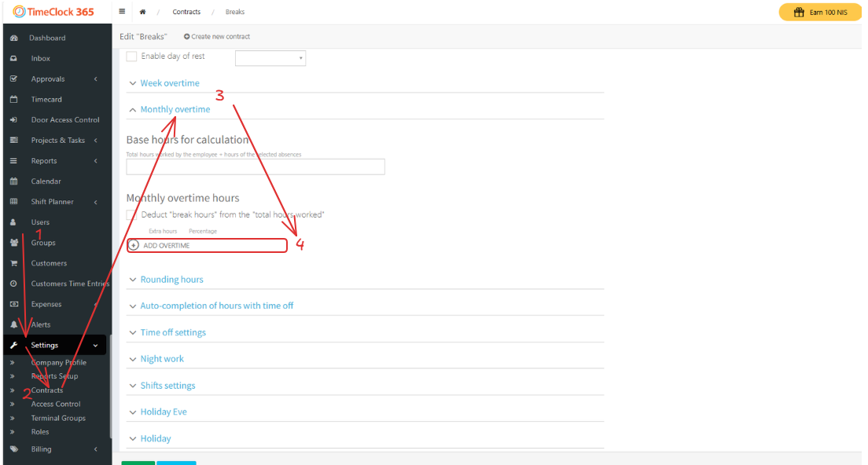Open the Calendar sidebar icon
The height and width of the screenshot is (465, 868).
click(x=13, y=181)
